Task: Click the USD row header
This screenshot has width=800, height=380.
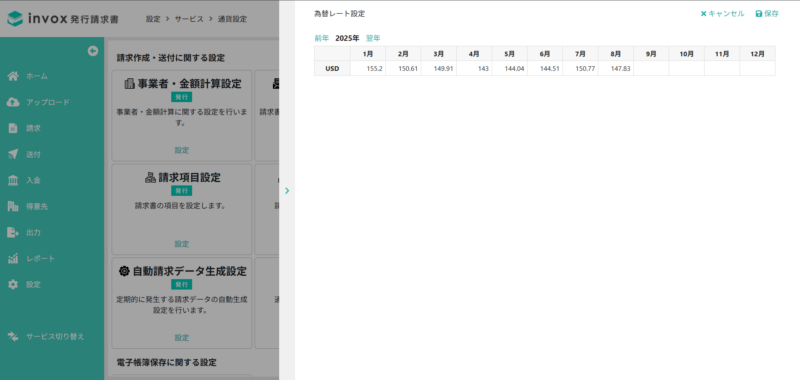Action: tap(332, 68)
